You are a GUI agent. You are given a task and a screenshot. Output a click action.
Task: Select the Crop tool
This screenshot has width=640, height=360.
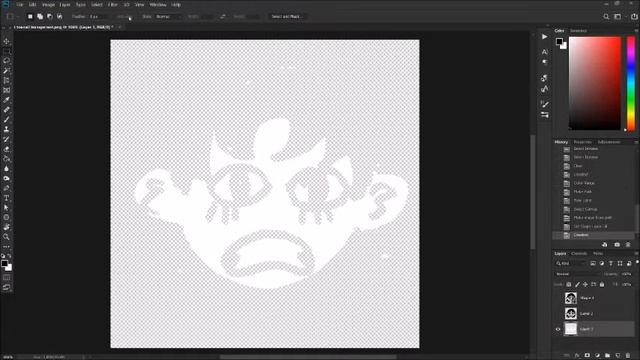pyautogui.click(x=7, y=80)
